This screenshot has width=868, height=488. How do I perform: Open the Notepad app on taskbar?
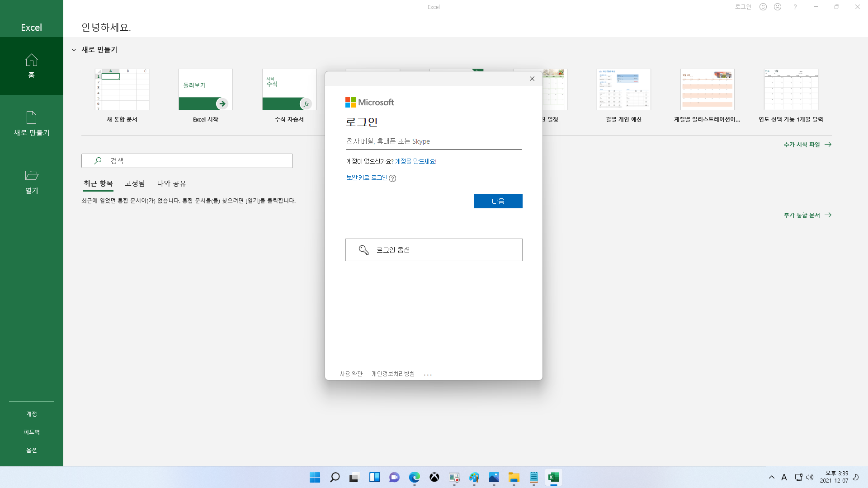point(534,477)
